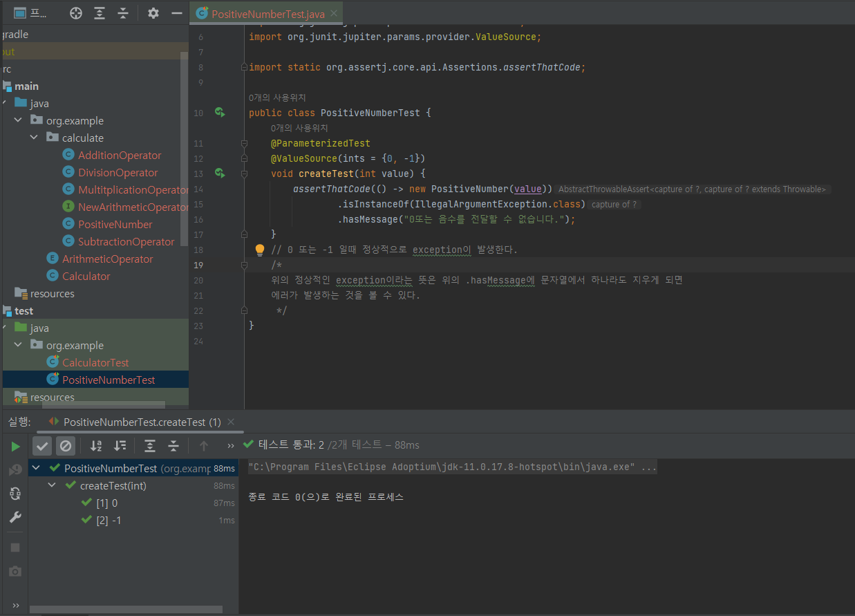Open ArithmeticOperator enum in tree
The image size is (855, 616).
[100, 259]
